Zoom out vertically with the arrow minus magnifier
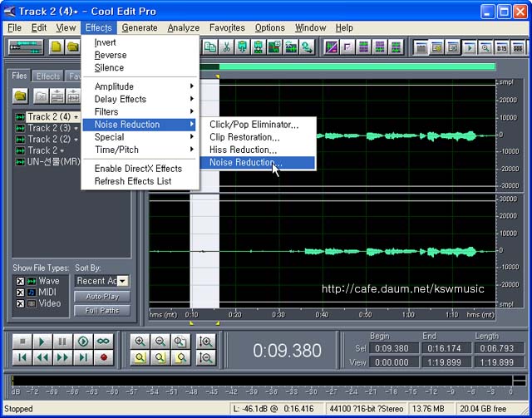 tap(205, 357)
